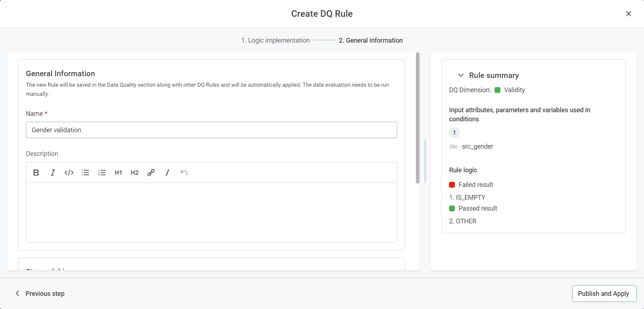Return to Previous step
The height and width of the screenshot is (309, 644).
(40, 293)
